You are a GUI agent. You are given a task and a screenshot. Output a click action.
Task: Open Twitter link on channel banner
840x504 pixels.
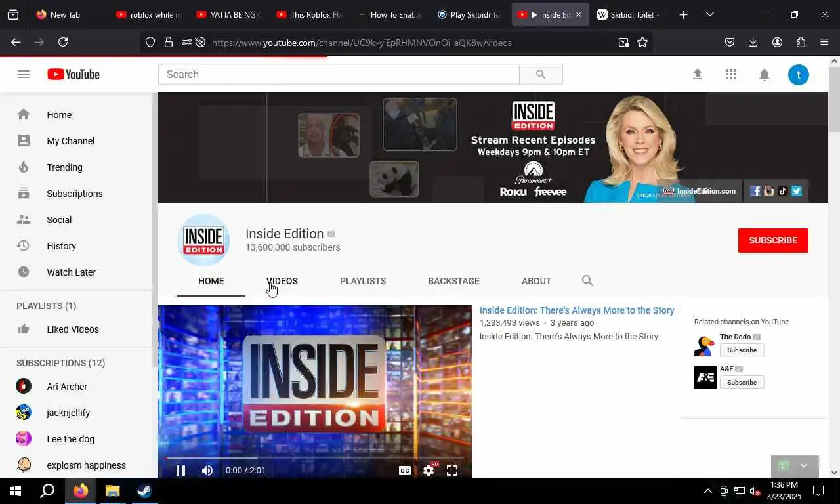(797, 191)
